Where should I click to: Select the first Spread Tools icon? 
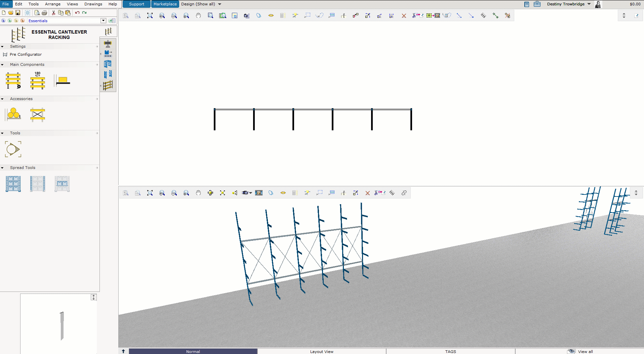point(13,184)
